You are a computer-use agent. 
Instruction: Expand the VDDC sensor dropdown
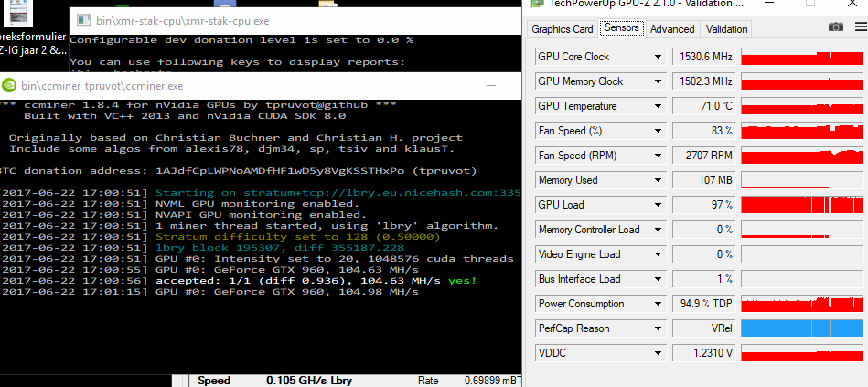[x=659, y=352]
